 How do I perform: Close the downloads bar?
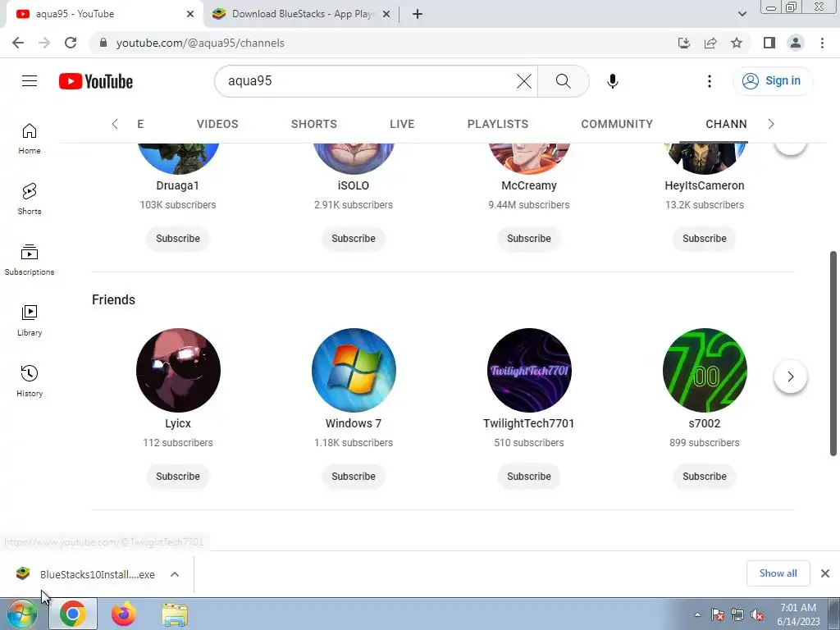825,573
